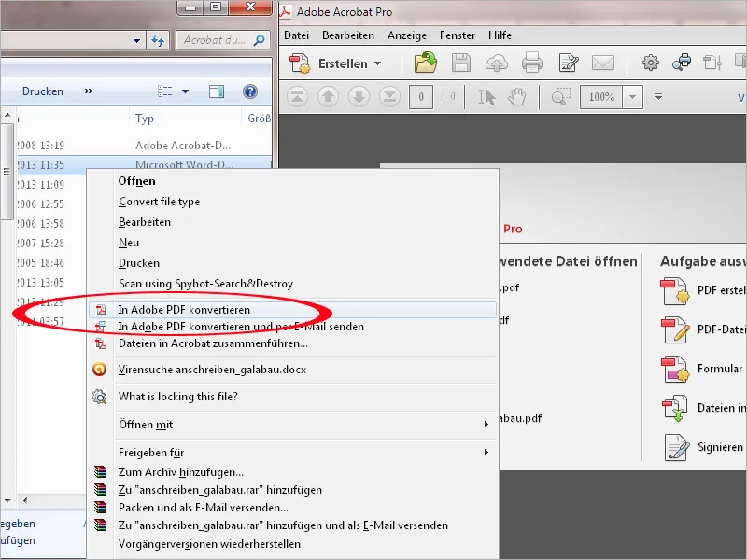
Task: Open the Bearbeiten menu in Acrobat
Action: 348,35
